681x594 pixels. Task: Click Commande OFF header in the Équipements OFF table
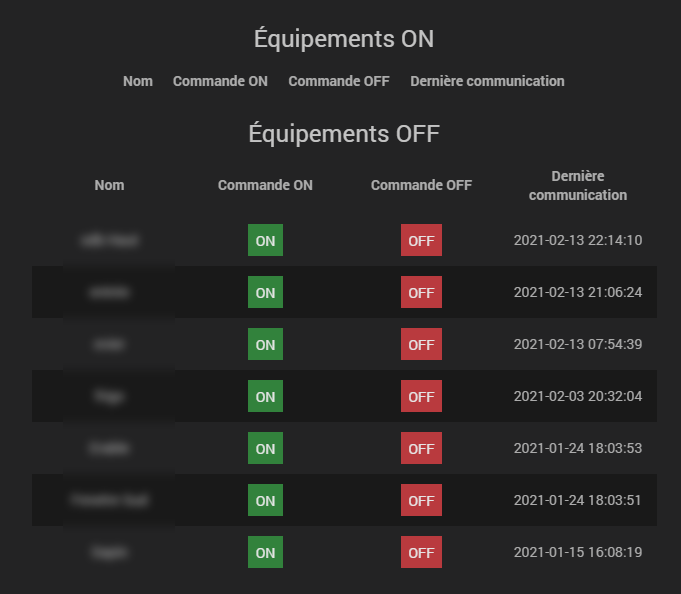coord(421,185)
